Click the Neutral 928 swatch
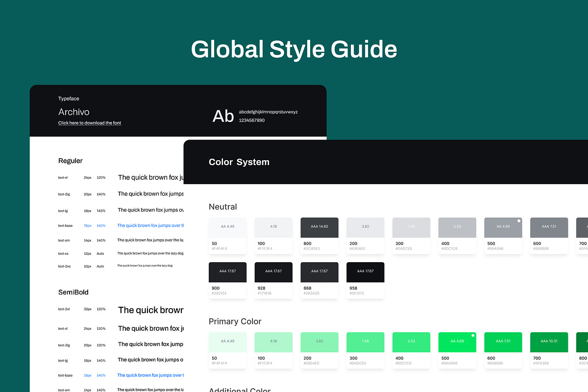 pyautogui.click(x=273, y=280)
